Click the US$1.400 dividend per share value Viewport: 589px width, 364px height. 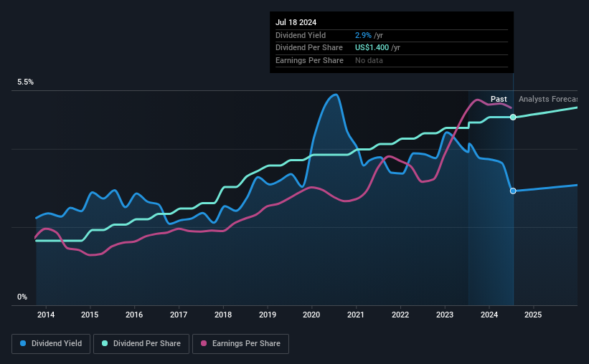point(372,48)
